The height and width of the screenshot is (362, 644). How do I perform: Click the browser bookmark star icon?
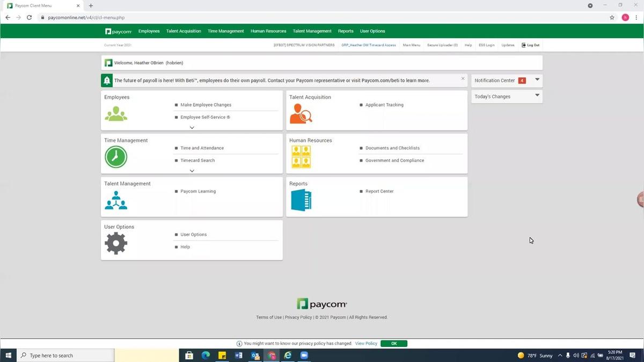[x=611, y=17]
